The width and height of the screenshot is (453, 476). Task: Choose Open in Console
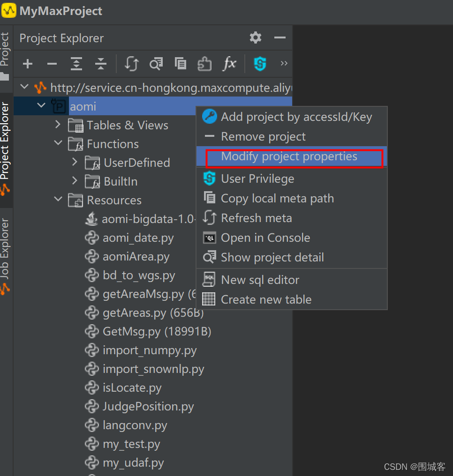pyautogui.click(x=292, y=238)
